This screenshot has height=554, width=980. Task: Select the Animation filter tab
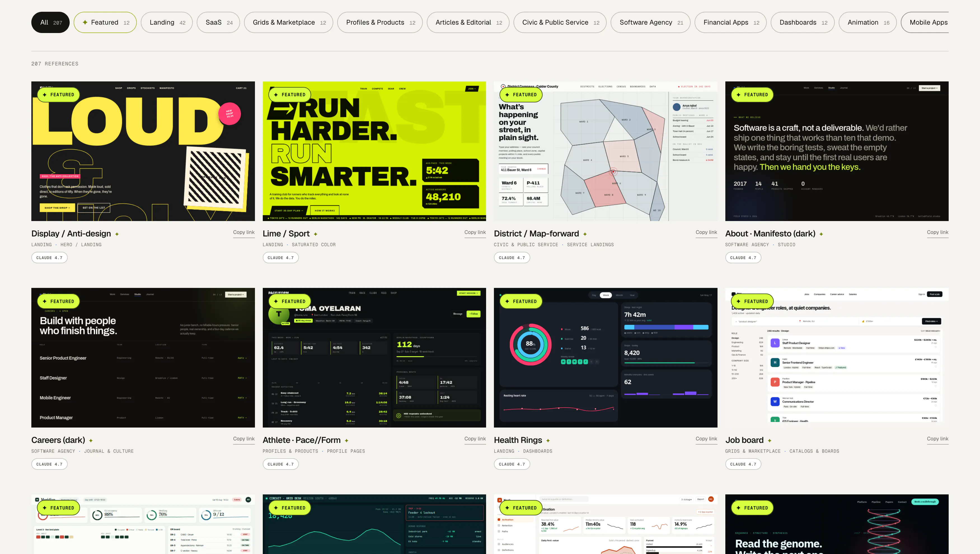coord(868,22)
